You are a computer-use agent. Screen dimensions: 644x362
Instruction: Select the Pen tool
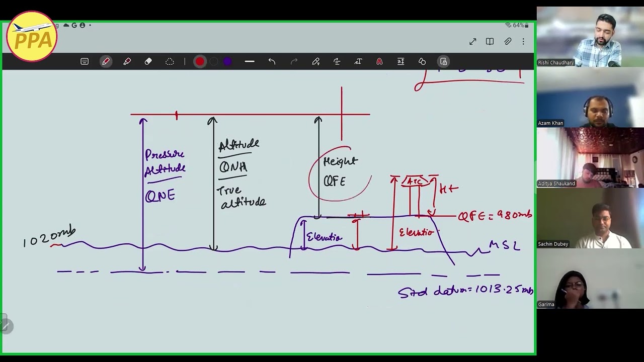[106, 61]
